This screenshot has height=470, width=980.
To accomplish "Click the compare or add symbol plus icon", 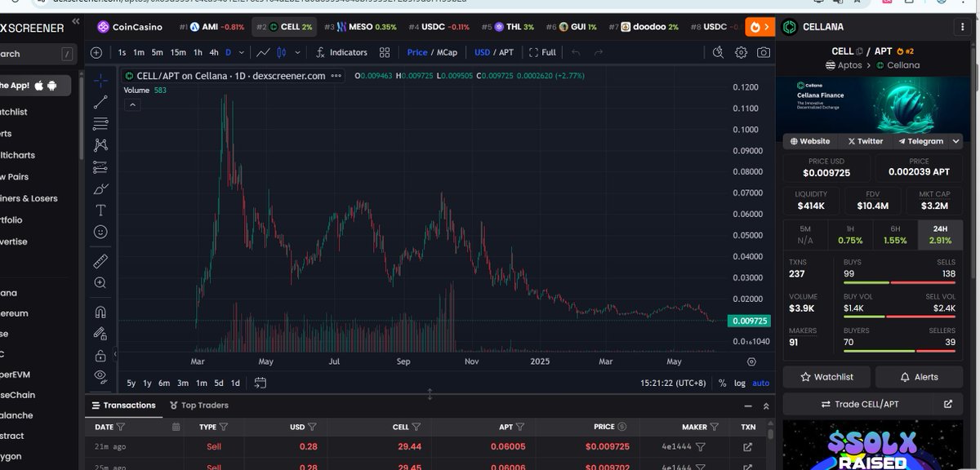I will pos(96,52).
